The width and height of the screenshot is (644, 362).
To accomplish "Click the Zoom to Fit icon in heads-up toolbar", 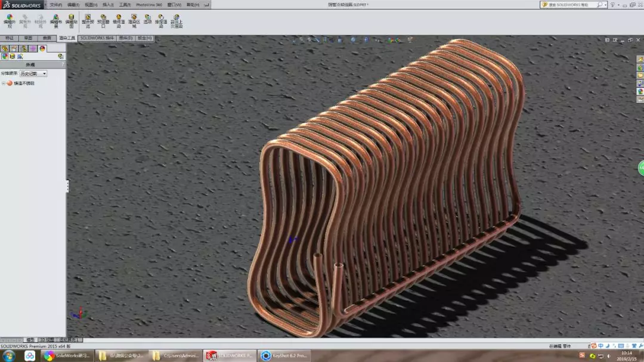I will pos(293,40).
